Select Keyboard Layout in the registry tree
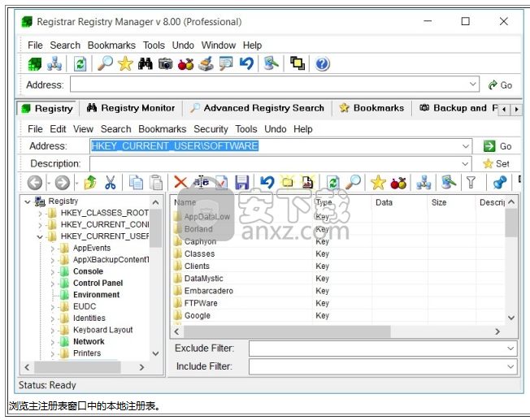The image size is (530, 420). 102,330
